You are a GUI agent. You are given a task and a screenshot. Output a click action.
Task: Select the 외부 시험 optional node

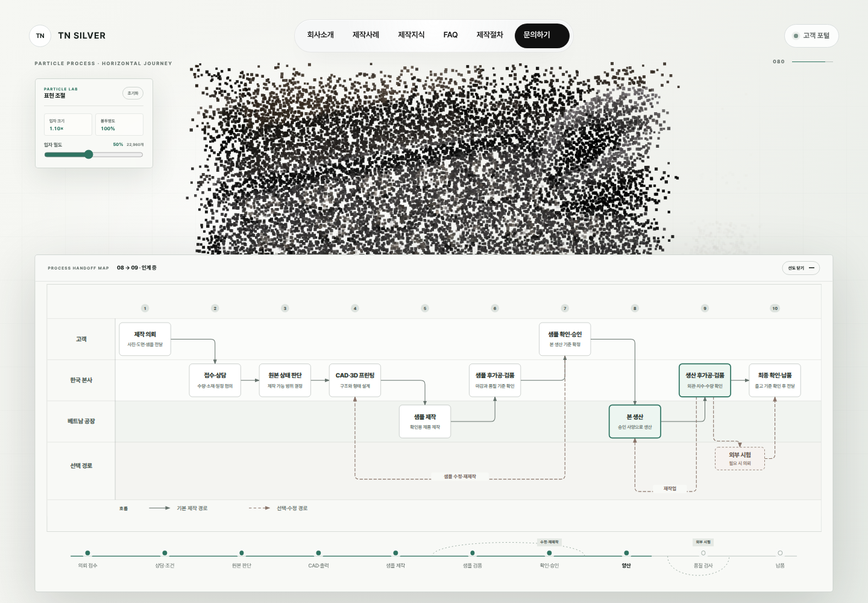point(740,458)
